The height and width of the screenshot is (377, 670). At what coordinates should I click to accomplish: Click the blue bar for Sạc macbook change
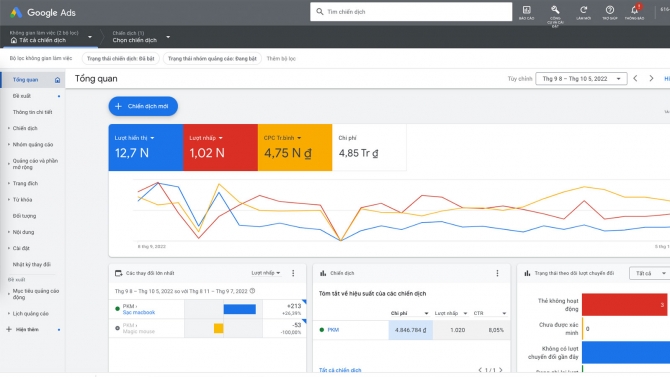240,309
